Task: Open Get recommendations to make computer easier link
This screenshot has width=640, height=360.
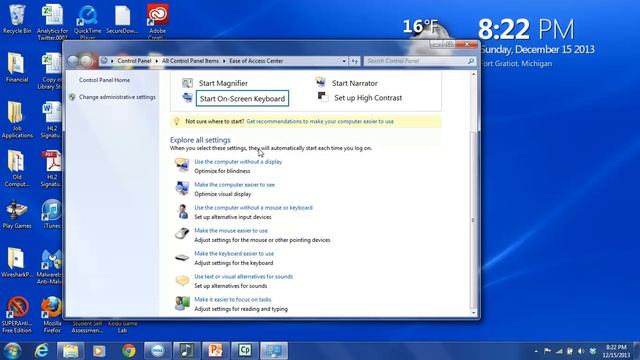Action: click(320, 121)
